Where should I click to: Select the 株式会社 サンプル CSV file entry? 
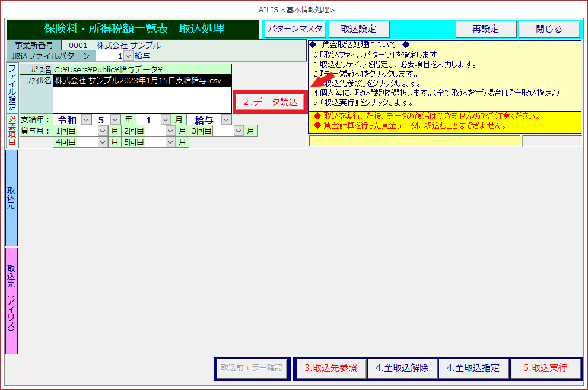pyautogui.click(x=142, y=81)
